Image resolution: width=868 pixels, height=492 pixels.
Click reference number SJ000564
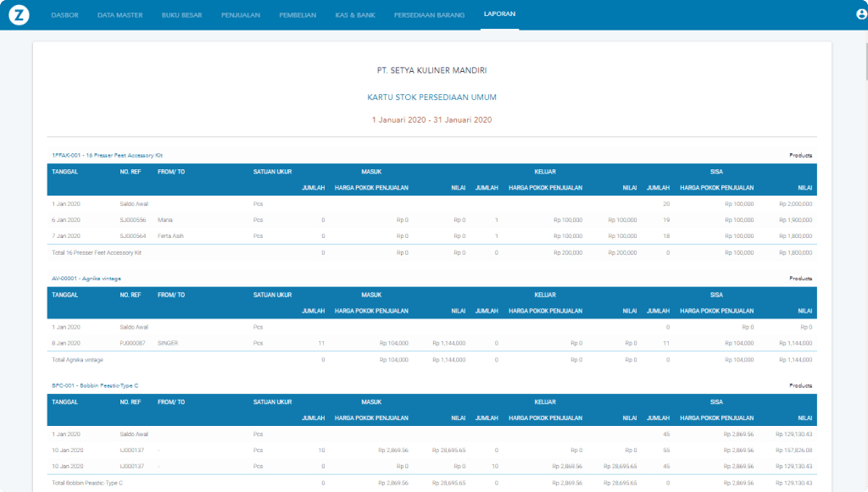point(133,236)
